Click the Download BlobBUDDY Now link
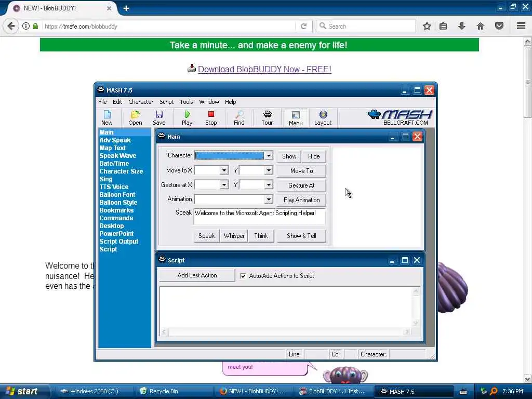This screenshot has width=532, height=399. coord(264,69)
